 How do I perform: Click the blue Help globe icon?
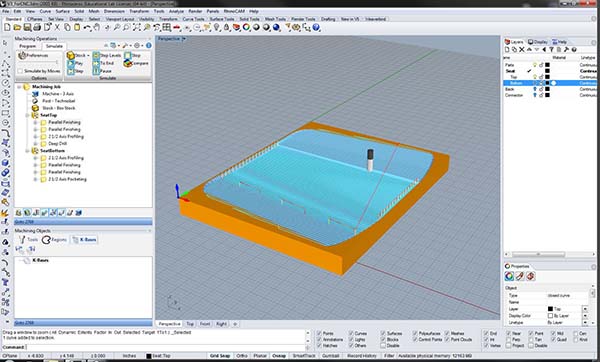(316, 28)
